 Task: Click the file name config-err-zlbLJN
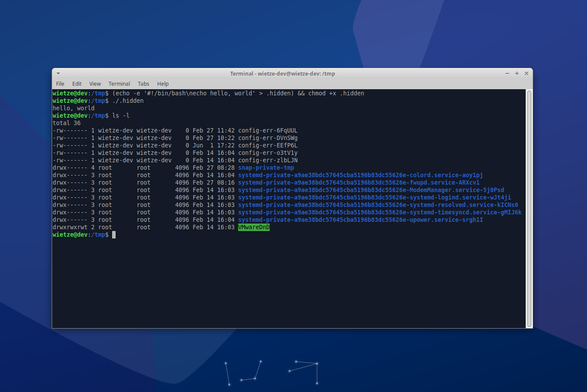pos(268,161)
